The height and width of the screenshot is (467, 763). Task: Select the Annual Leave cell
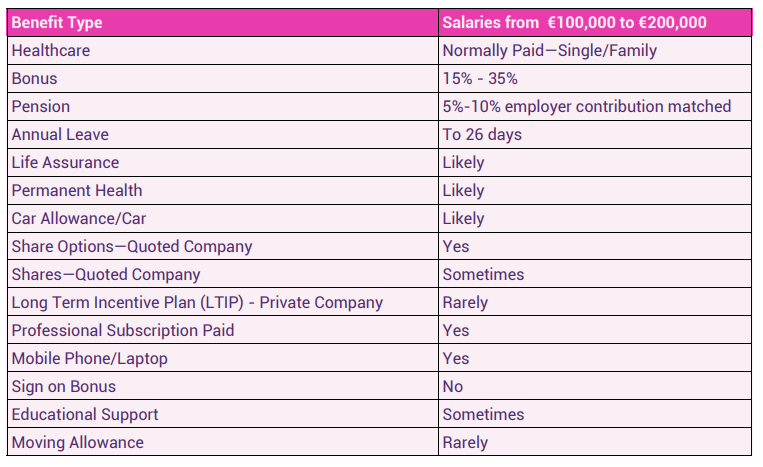223,135
